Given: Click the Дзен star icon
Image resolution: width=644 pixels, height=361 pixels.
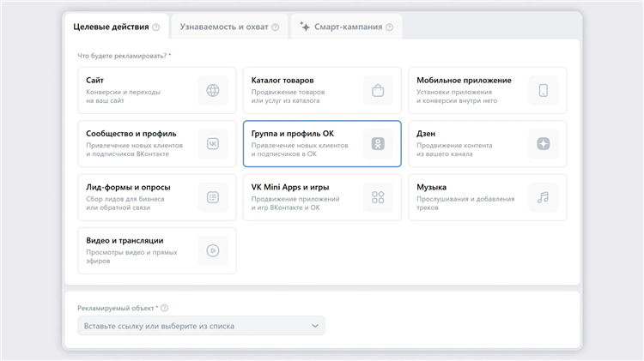Looking at the screenshot, I should point(544,143).
